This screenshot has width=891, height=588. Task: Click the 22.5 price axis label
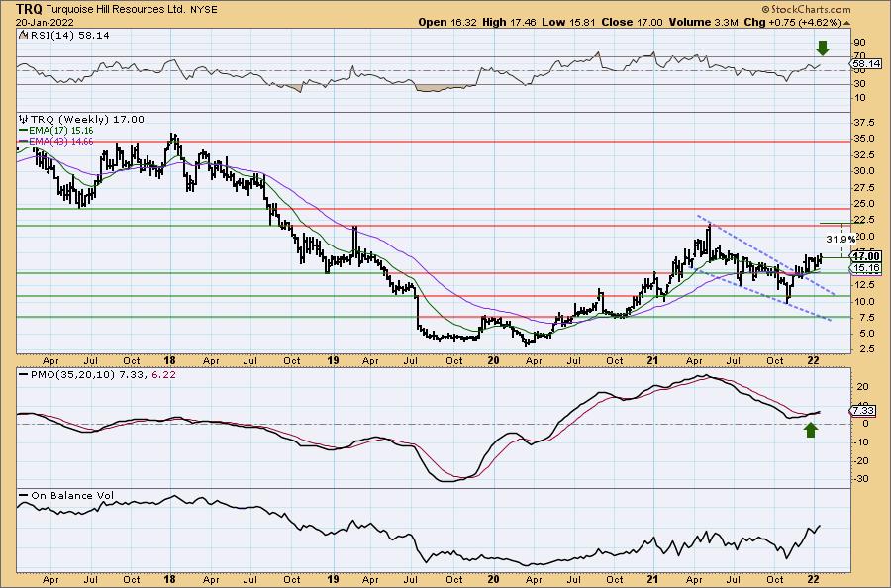[x=862, y=220]
